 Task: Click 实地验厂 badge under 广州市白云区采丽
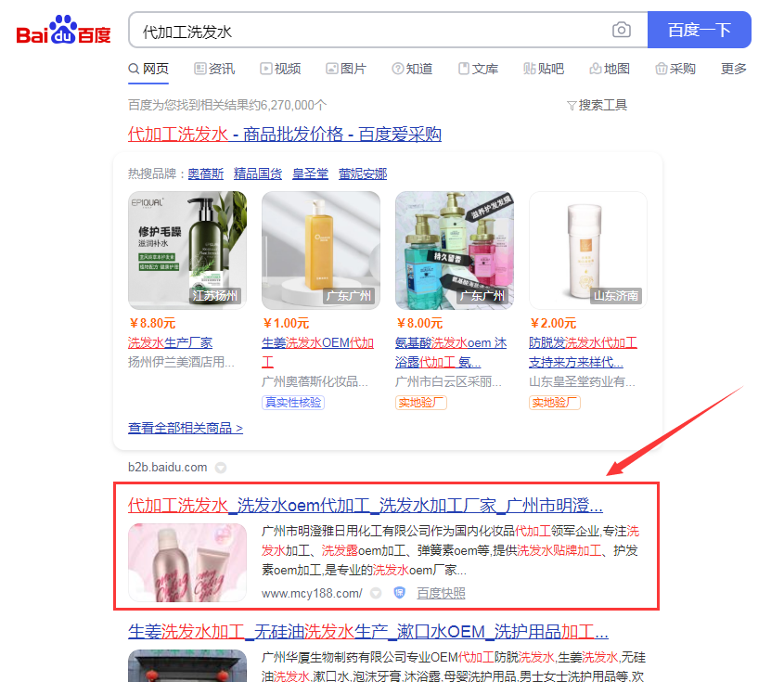coord(420,403)
